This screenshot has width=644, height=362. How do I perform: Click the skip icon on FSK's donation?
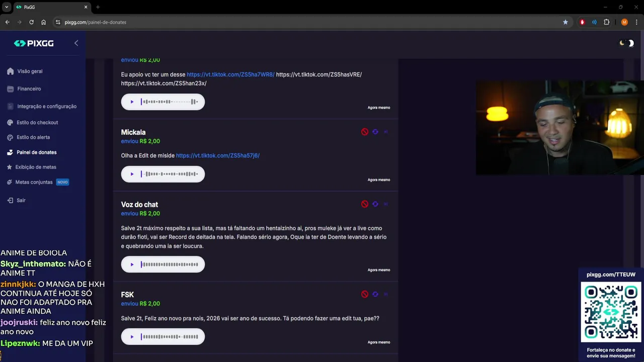click(x=386, y=294)
